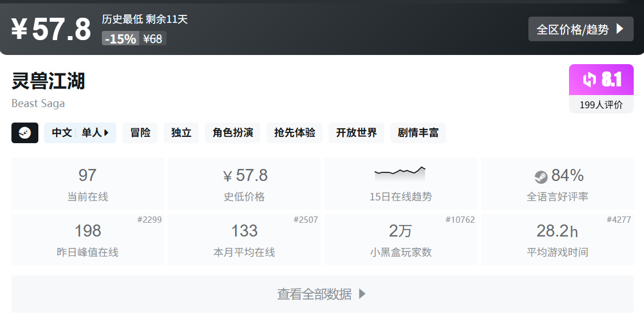
Task: Click the rank #2299 label
Action: coord(149,220)
